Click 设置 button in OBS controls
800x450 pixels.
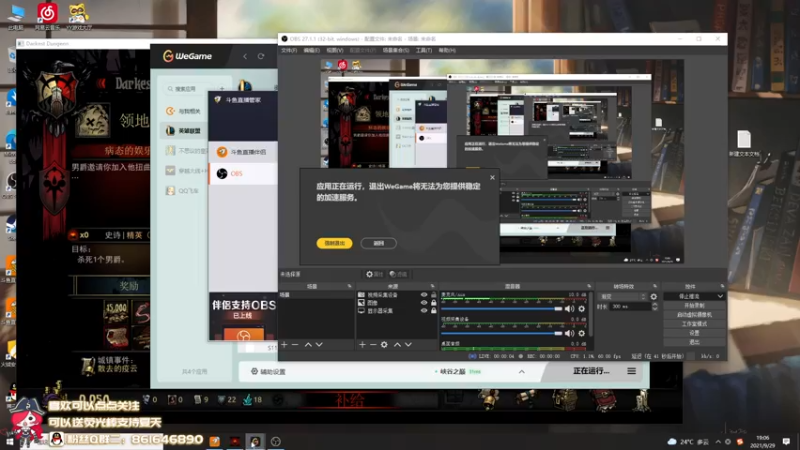[x=694, y=333]
